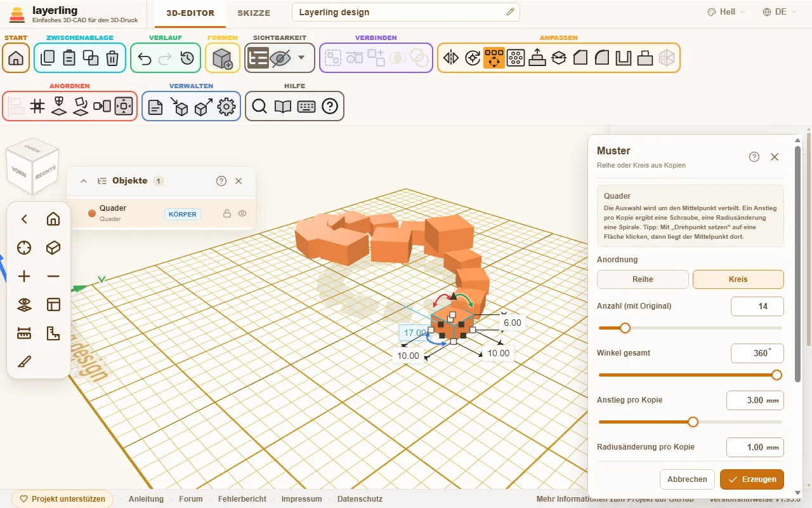
Task: Switch to the 3D-EDITOR tab
Action: point(190,13)
